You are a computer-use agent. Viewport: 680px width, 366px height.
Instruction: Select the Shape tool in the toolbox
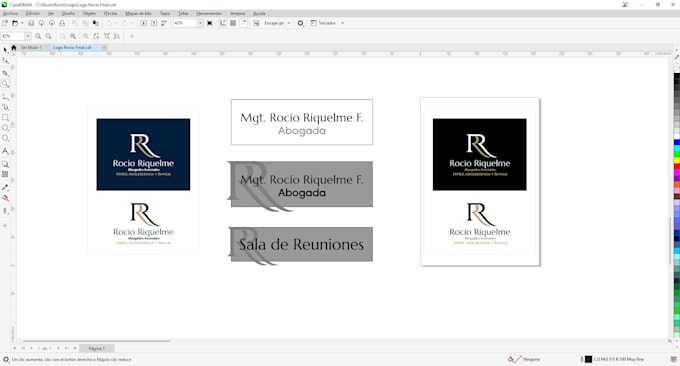(x=5, y=61)
